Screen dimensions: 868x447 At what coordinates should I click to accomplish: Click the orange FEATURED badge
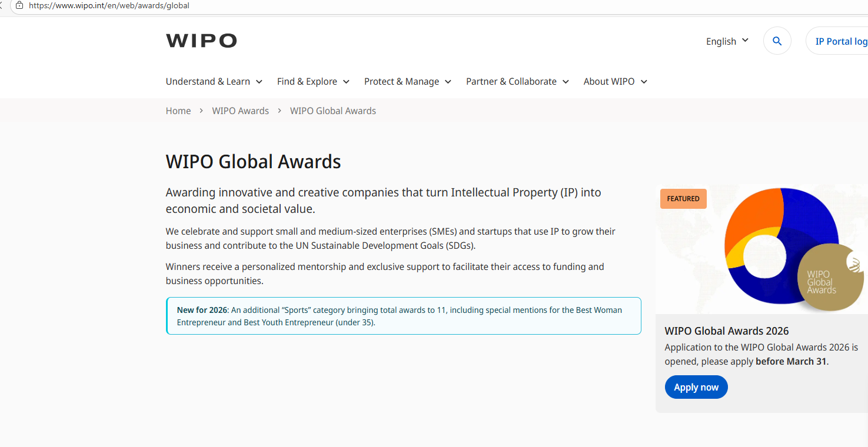tap(683, 199)
